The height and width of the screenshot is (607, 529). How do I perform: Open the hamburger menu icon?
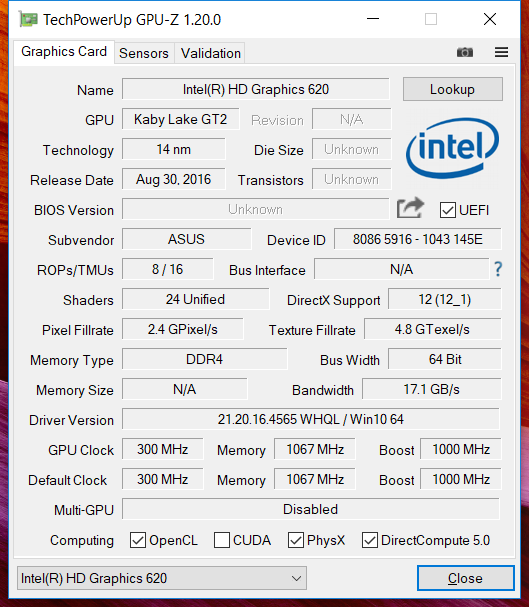501,52
